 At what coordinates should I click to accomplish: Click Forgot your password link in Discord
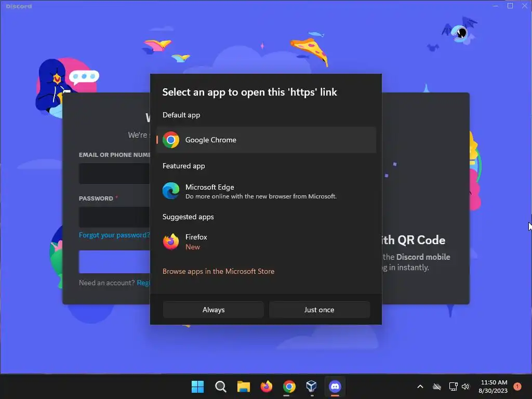[114, 235]
